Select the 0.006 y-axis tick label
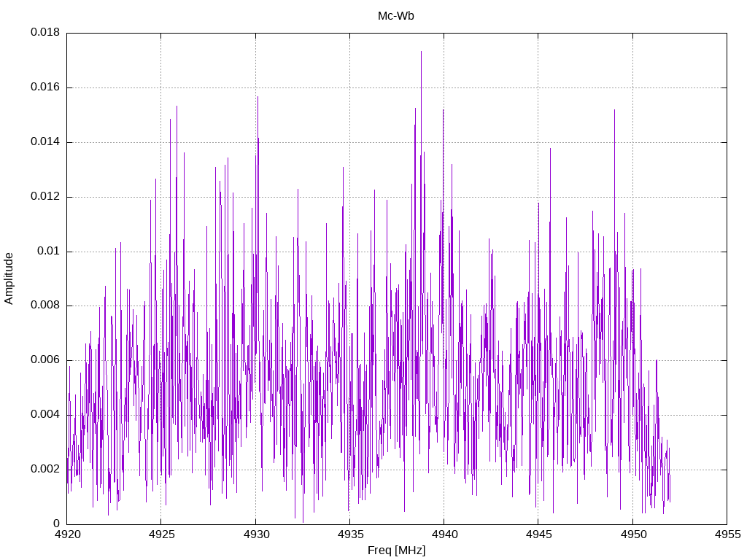The image size is (747, 560). click(x=45, y=360)
